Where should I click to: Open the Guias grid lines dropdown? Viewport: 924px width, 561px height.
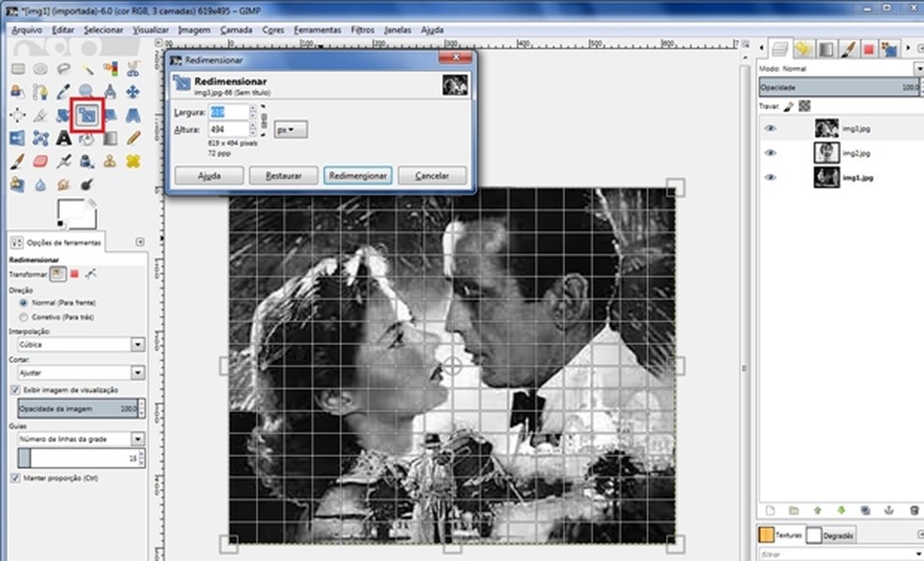(82, 439)
